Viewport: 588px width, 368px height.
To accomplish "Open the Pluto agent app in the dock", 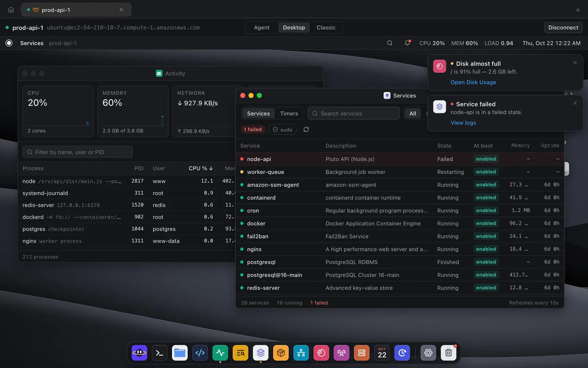I will tap(139, 353).
